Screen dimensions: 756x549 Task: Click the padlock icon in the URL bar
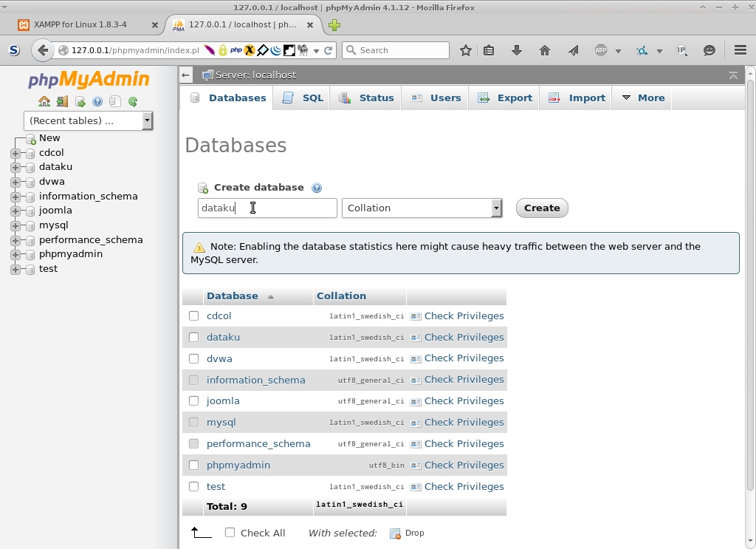coord(223,50)
